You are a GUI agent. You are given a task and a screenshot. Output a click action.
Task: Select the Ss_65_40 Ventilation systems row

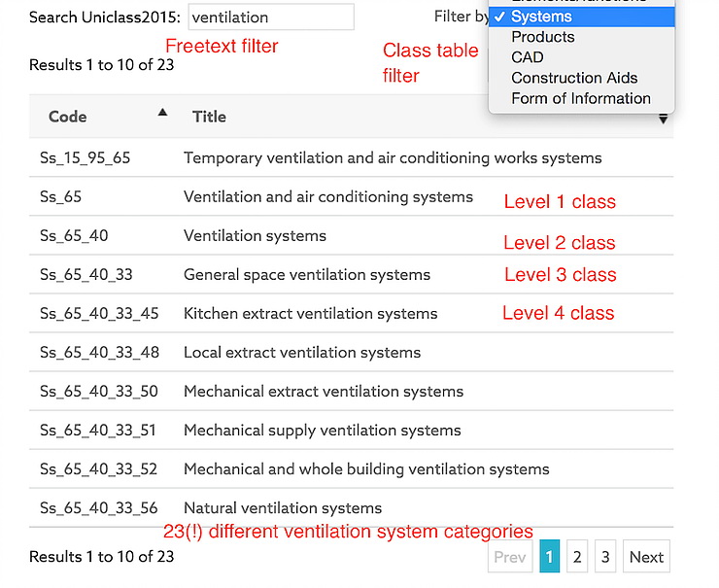click(x=255, y=235)
